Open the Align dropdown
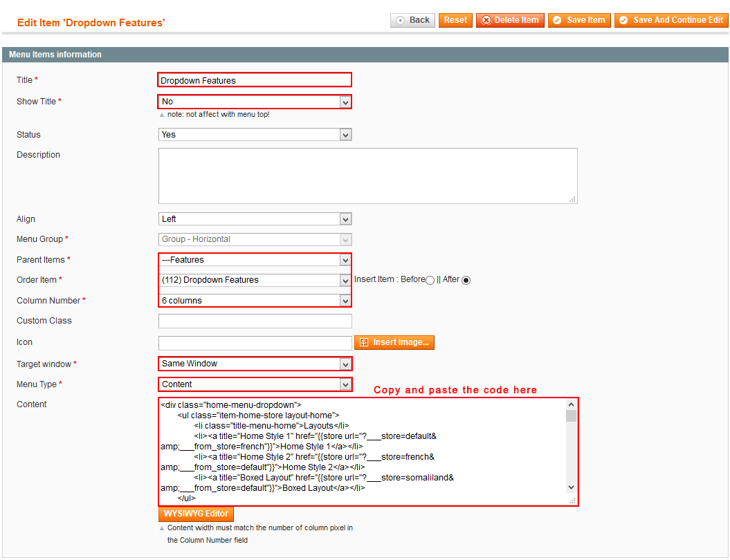 pos(255,219)
